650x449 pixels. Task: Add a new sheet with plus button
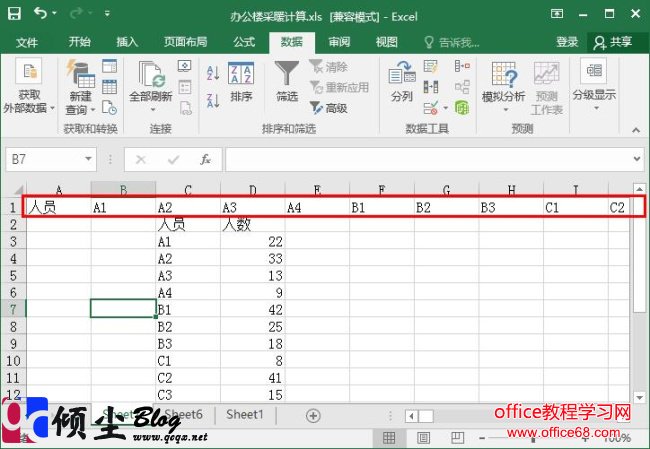point(313,416)
